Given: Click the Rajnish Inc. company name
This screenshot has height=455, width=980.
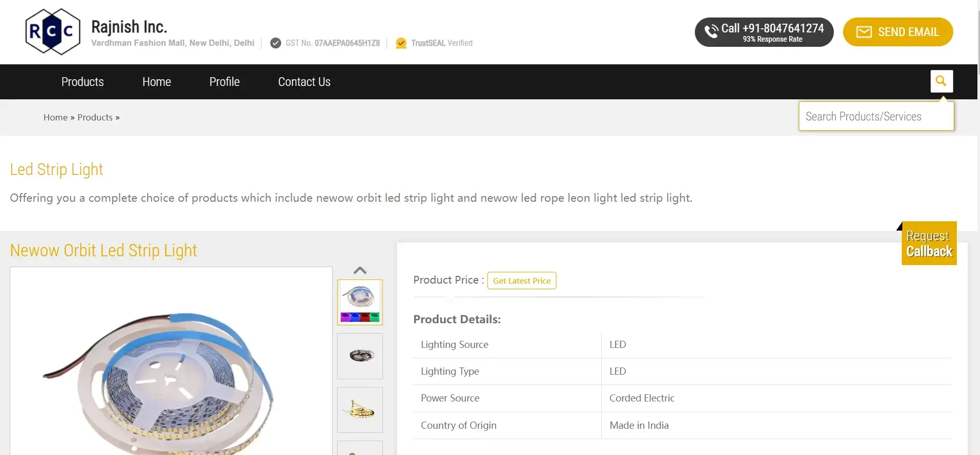Looking at the screenshot, I should pyautogui.click(x=129, y=27).
